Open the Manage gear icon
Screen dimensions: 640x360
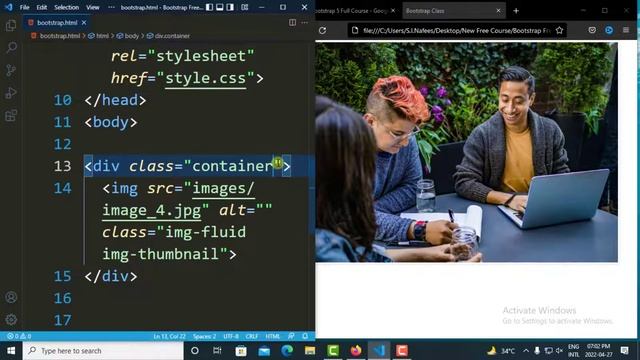coord(11,319)
